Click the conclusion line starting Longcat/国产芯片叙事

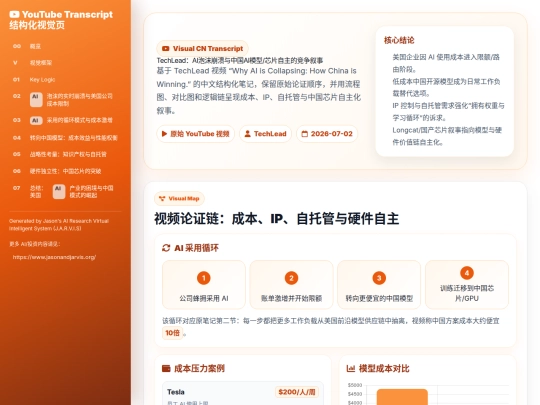click(x=447, y=136)
